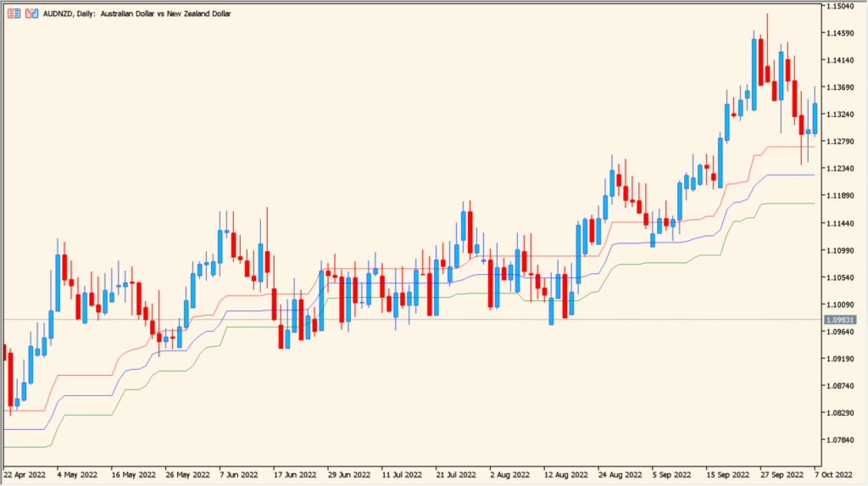Click the 1.12340 price scale label

[840, 169]
